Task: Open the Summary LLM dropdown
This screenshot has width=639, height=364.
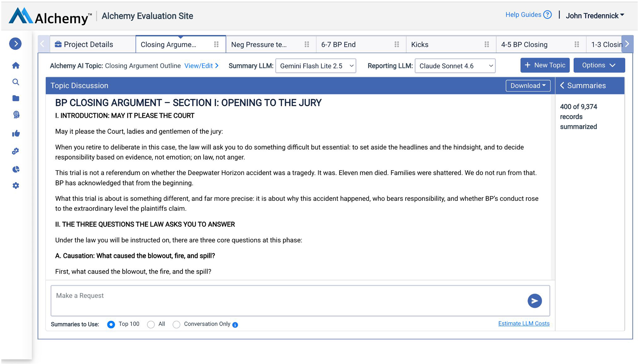Action: (315, 66)
